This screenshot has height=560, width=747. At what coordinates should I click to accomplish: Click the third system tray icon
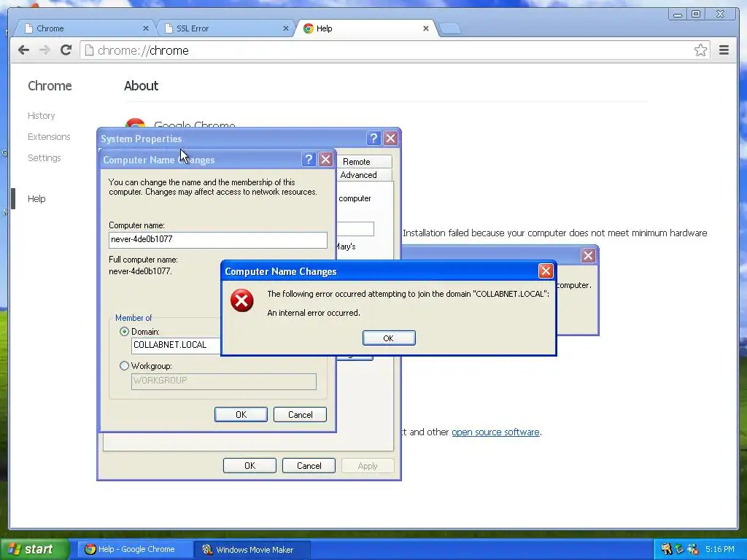click(x=693, y=550)
